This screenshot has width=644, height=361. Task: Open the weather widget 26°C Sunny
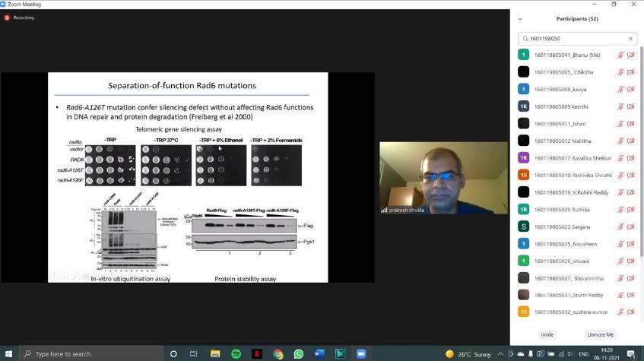point(468,354)
